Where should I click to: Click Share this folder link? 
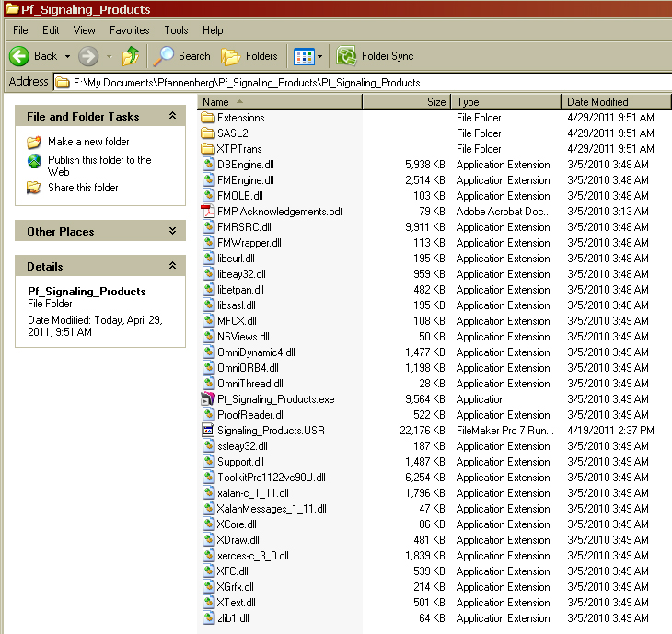tap(83, 188)
